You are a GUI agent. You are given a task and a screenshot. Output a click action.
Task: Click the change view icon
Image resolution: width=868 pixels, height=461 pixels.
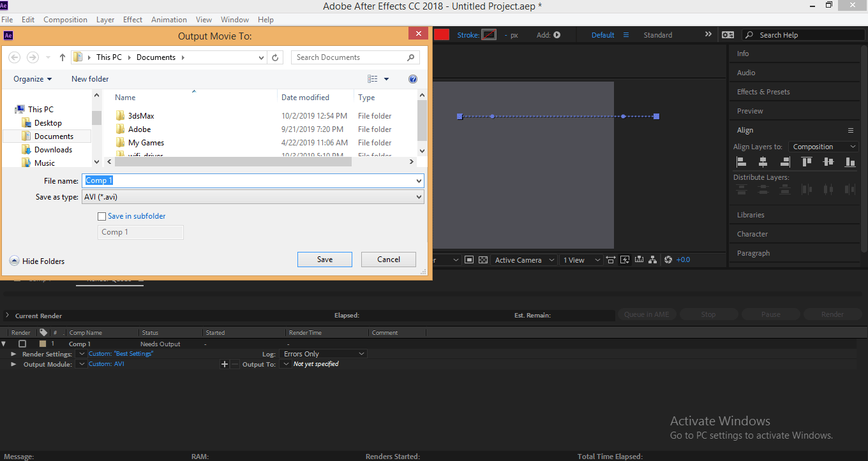373,79
